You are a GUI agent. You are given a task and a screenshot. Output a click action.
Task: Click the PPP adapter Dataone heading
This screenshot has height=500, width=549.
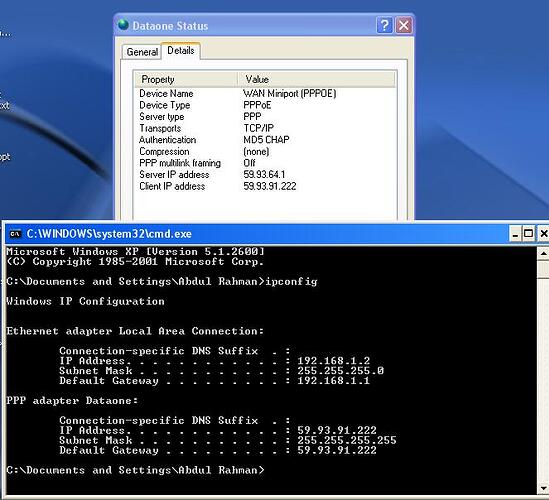pos(72,401)
